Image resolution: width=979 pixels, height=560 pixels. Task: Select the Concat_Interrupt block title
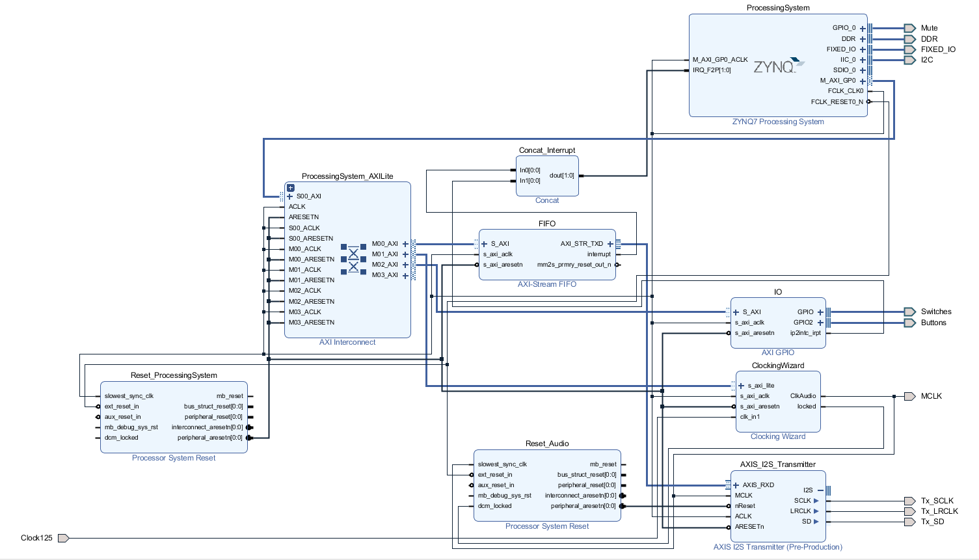pyautogui.click(x=547, y=150)
